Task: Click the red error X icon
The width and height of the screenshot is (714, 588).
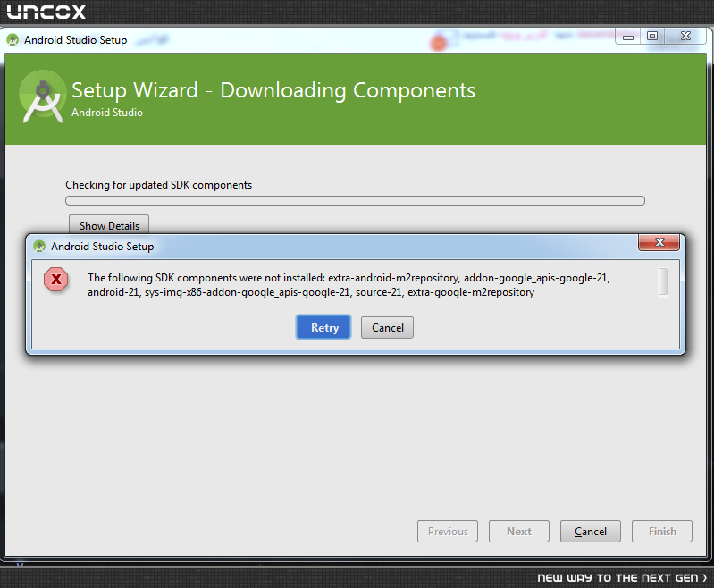Action: click(x=56, y=279)
